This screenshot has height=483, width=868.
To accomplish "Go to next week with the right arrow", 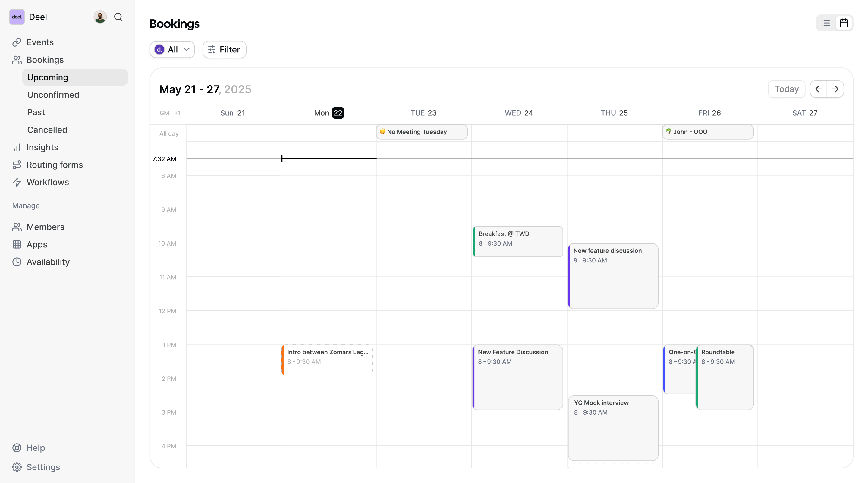I will [x=836, y=89].
